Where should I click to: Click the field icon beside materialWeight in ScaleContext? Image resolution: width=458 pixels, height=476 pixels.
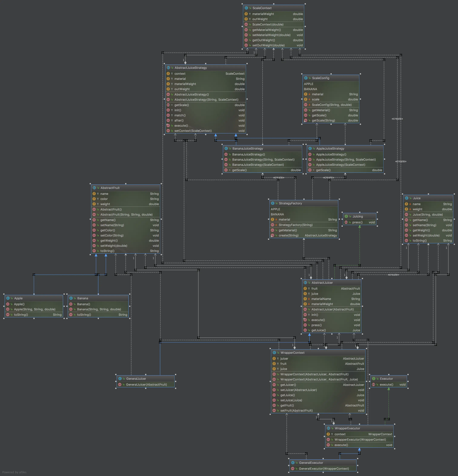click(x=246, y=14)
